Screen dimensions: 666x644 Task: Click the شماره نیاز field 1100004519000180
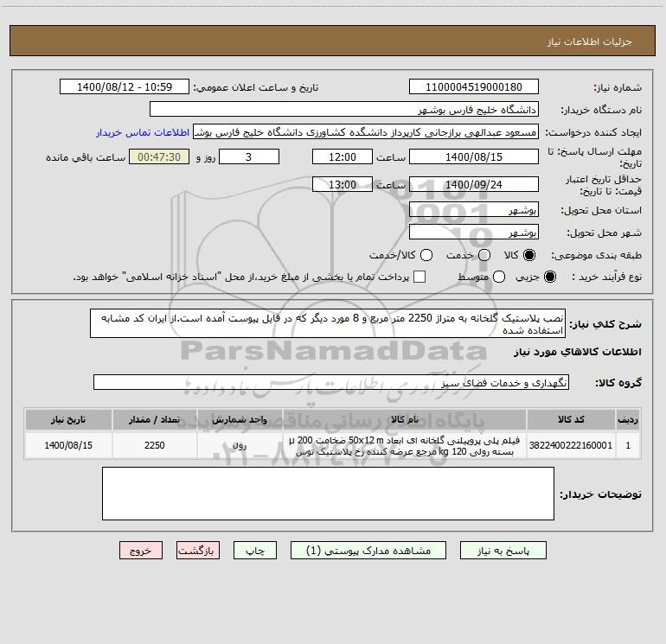(474, 87)
